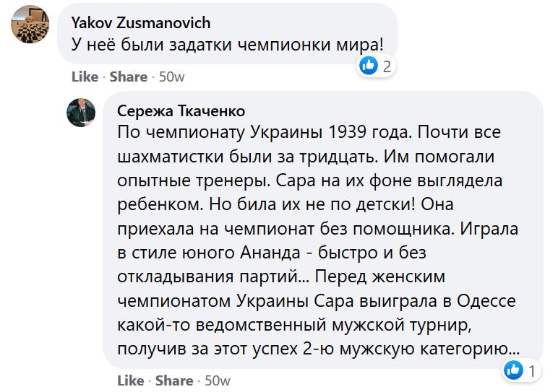Click the Сережа Ткаченко name link
558x392 pixels.
(181, 110)
